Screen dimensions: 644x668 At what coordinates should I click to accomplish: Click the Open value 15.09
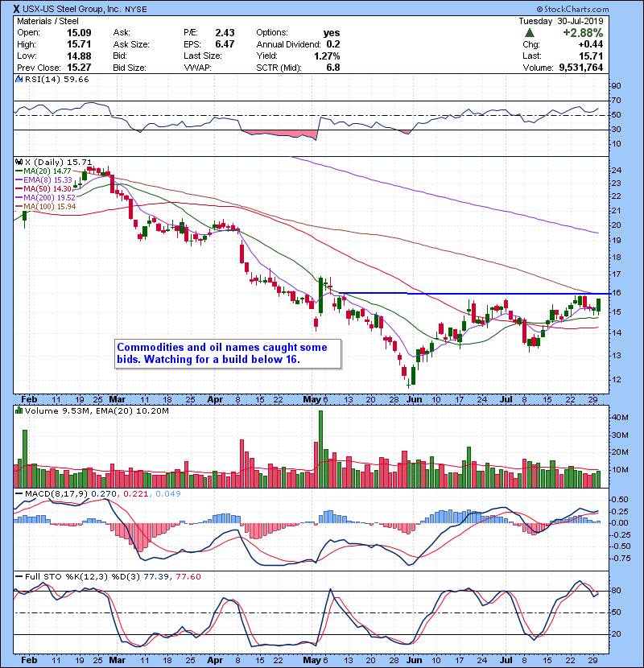tap(79, 33)
